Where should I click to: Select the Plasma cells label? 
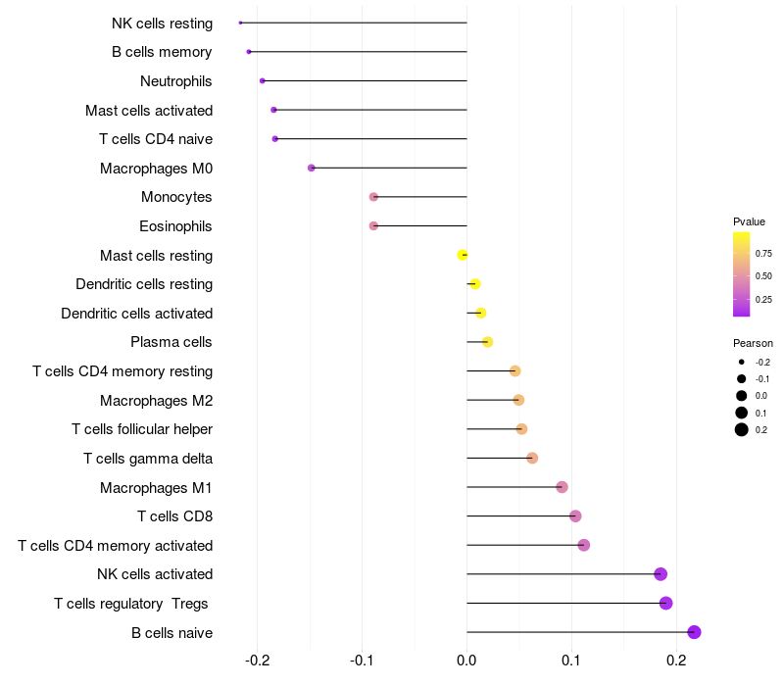click(171, 342)
